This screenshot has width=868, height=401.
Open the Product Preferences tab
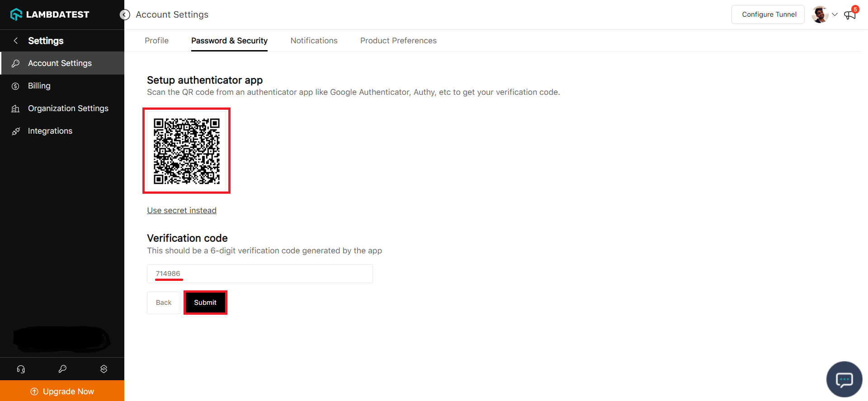(x=398, y=41)
